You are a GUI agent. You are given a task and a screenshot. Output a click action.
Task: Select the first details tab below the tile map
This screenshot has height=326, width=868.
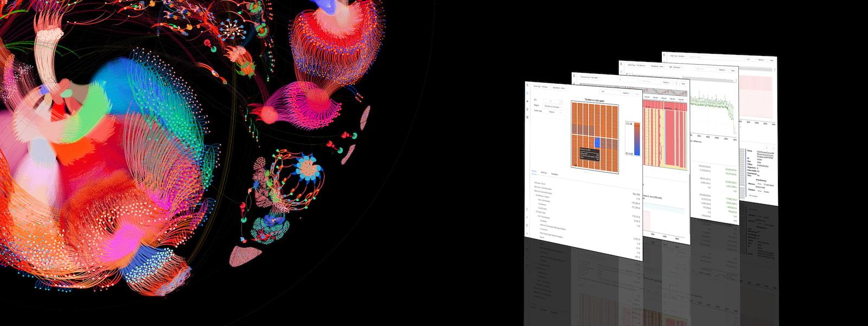(x=534, y=171)
